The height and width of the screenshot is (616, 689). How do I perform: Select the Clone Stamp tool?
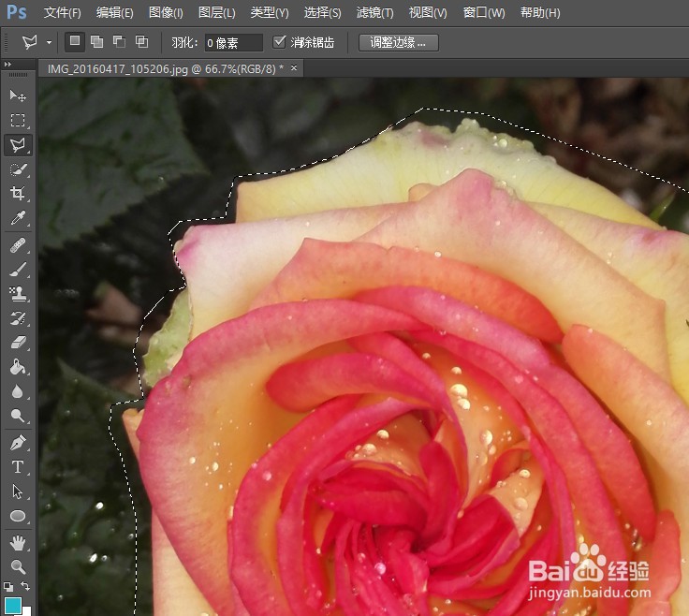coord(18,294)
